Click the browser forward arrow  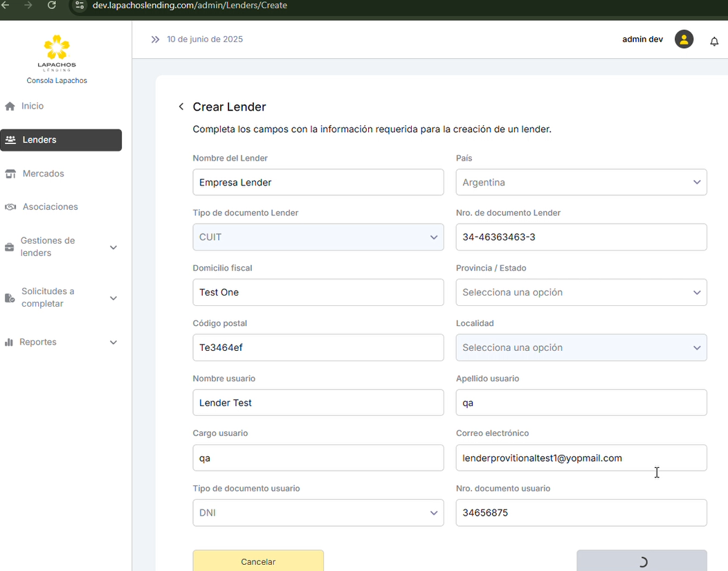28,6
